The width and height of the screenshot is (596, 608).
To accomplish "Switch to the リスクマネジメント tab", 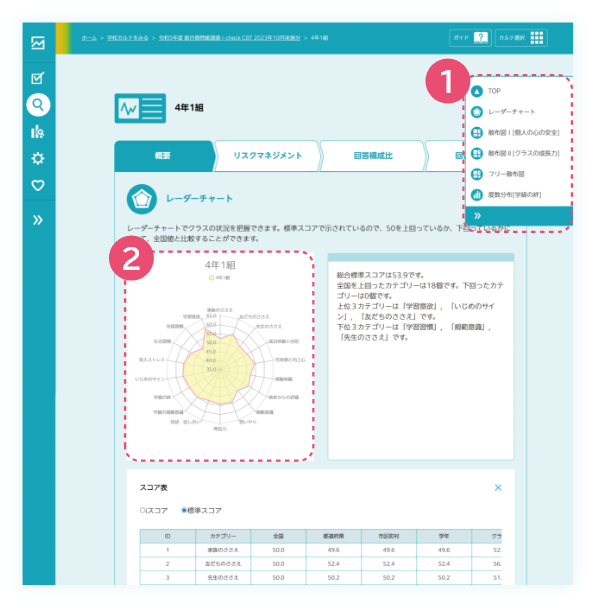I will click(x=267, y=155).
